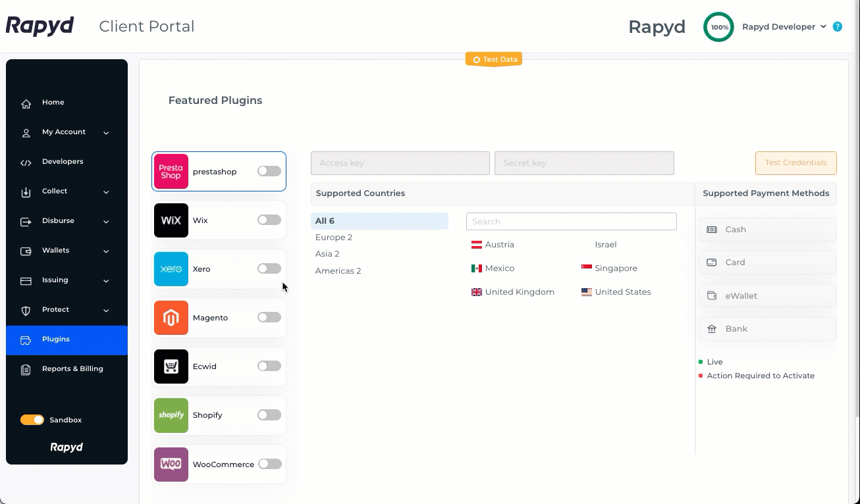
Task: Click the Magento logo icon
Action: [171, 318]
